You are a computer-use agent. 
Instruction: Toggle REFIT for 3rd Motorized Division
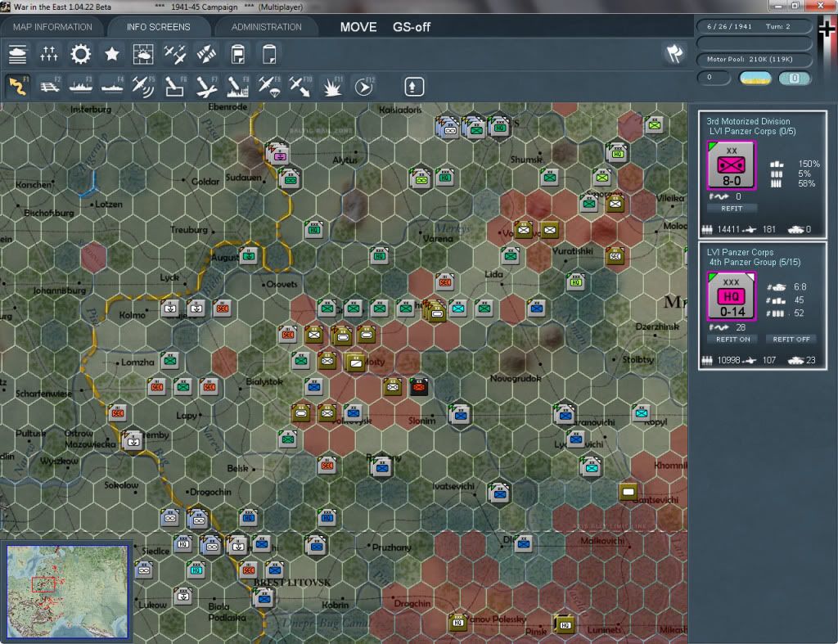pyautogui.click(x=732, y=209)
